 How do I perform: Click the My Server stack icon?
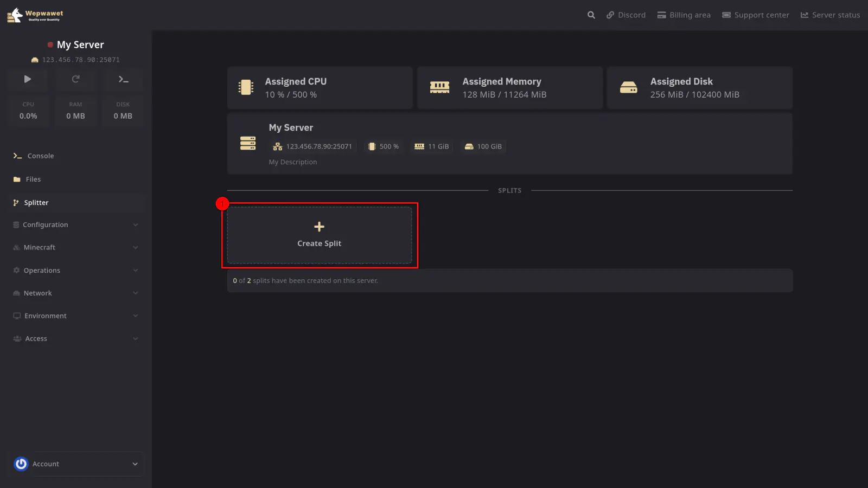click(x=248, y=143)
